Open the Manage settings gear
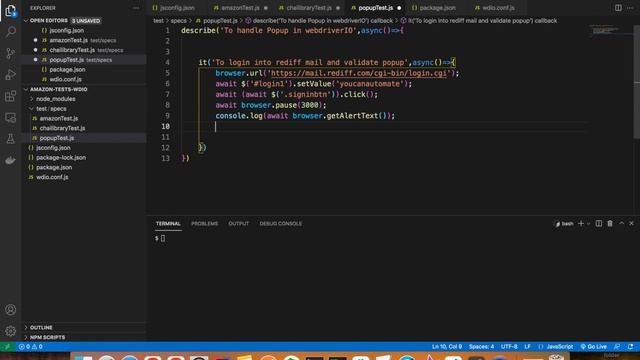640x360 pixels. point(11,331)
